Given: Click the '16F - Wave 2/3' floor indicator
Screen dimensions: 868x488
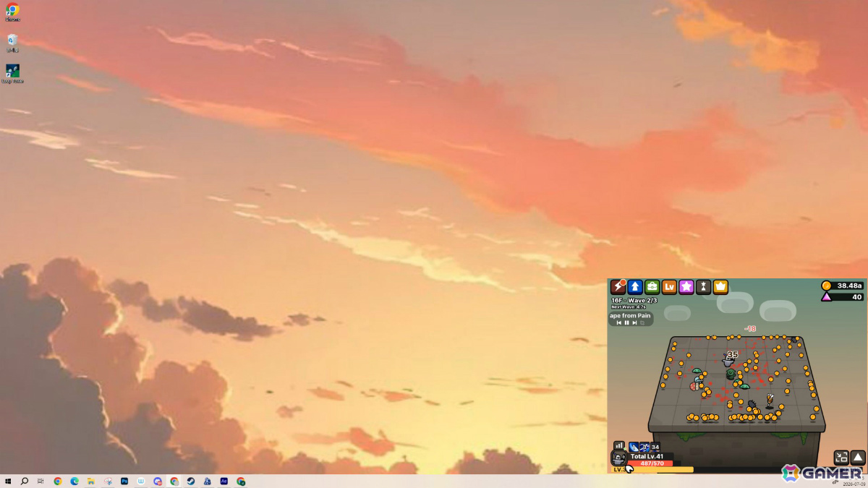Looking at the screenshot, I should [x=634, y=300].
